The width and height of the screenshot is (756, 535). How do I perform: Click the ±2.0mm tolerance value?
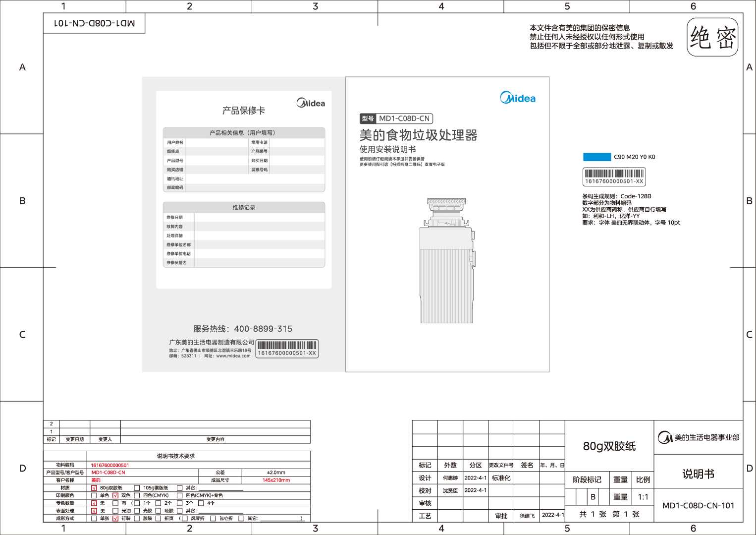pyautogui.click(x=276, y=473)
